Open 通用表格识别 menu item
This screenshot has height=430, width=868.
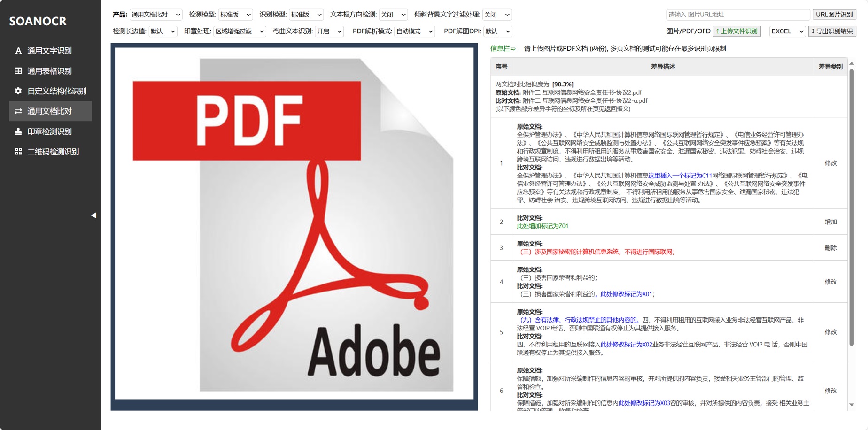point(50,71)
